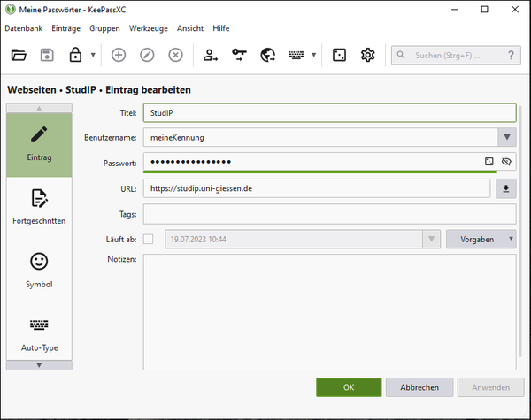The width and height of the screenshot is (531, 420).
Task: Select the Eintrag sidebar section
Action: [39, 145]
